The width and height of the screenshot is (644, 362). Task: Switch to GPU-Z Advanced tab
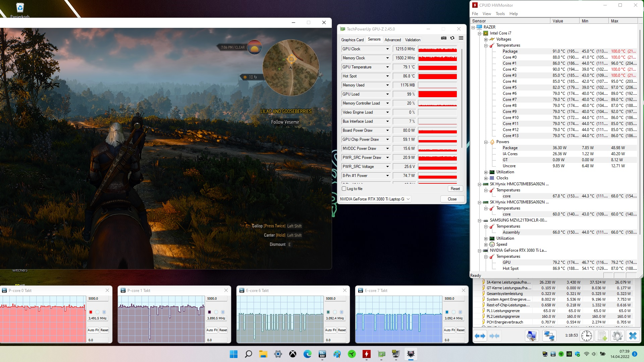click(392, 40)
